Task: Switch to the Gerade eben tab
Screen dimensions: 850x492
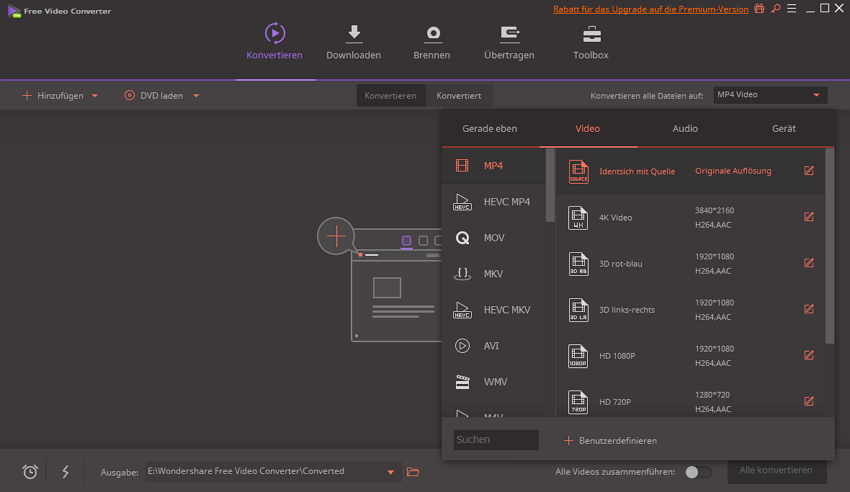Action: coord(490,128)
